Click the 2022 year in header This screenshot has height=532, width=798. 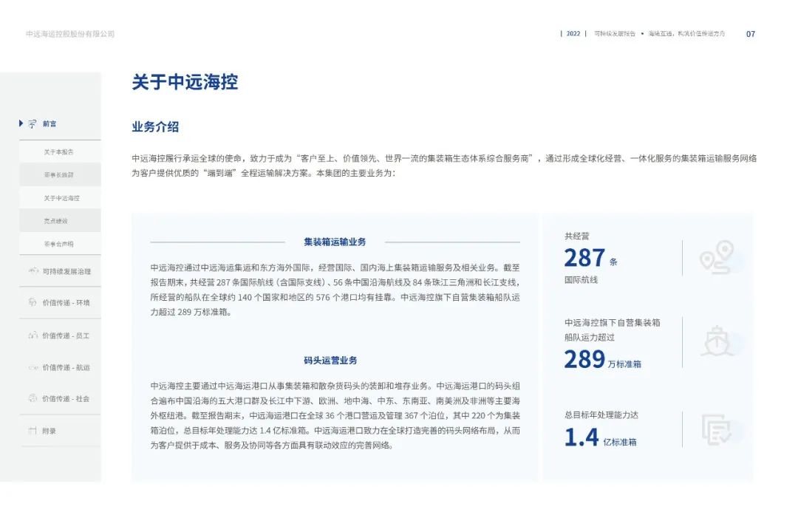[573, 33]
